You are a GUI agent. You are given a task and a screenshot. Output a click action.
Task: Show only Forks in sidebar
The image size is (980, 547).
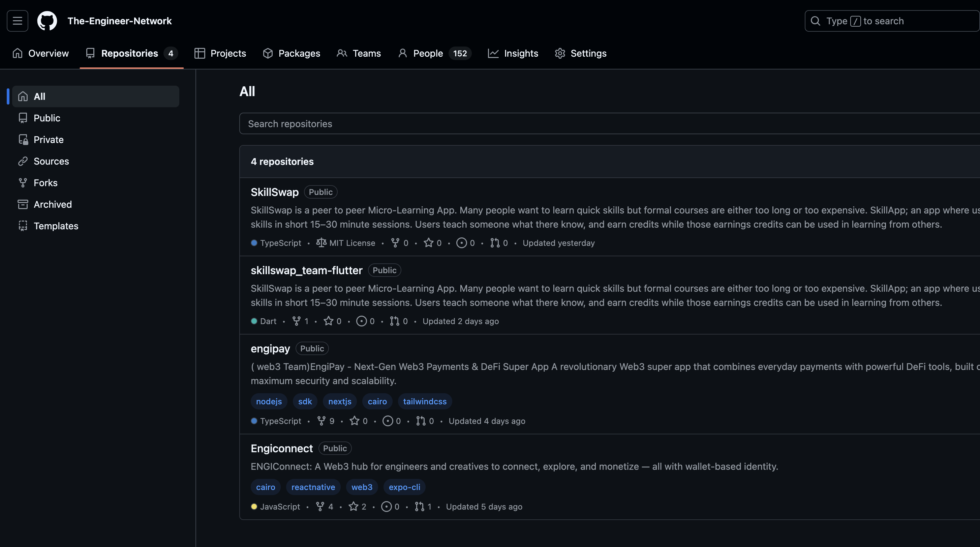[45, 183]
